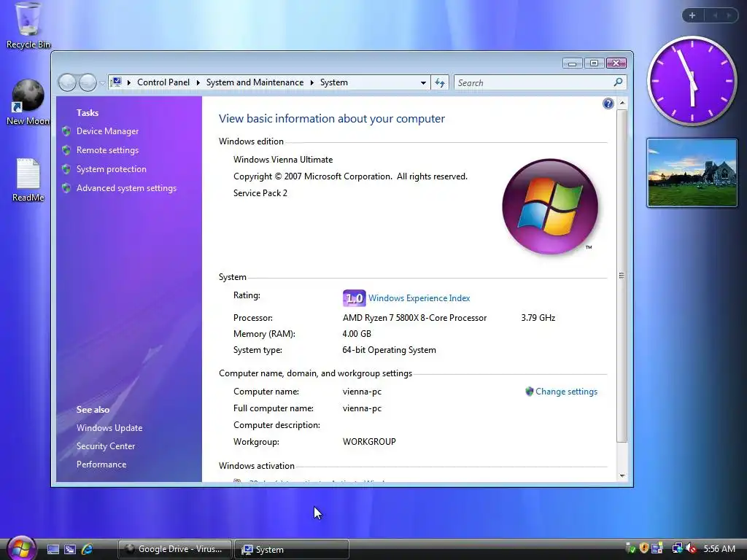Click the Start orb button

tap(21, 548)
